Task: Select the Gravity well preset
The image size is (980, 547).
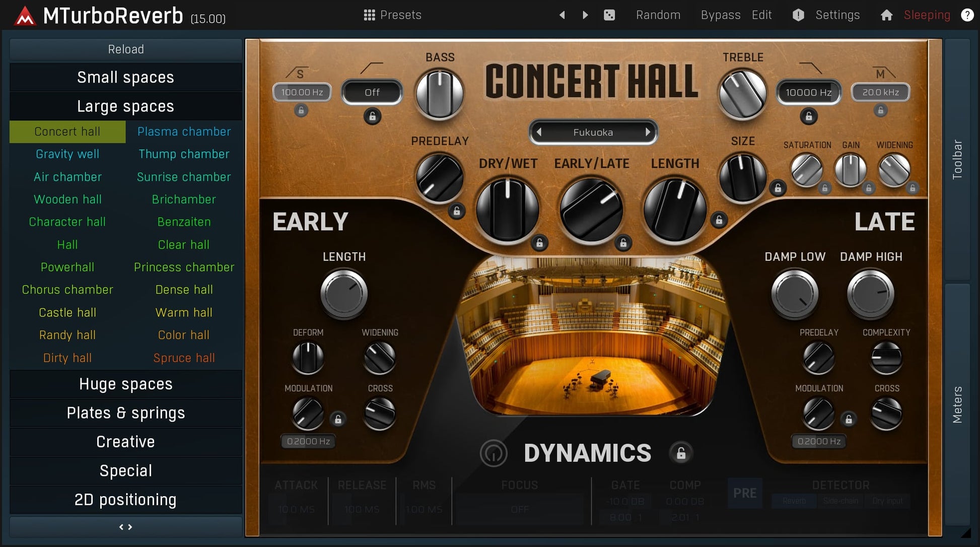Action: point(67,154)
